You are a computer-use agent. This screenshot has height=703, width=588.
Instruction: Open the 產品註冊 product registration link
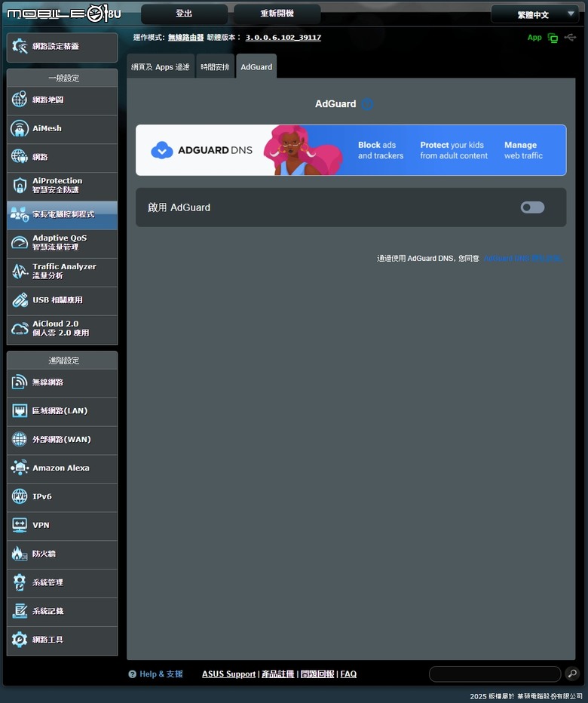(x=278, y=674)
